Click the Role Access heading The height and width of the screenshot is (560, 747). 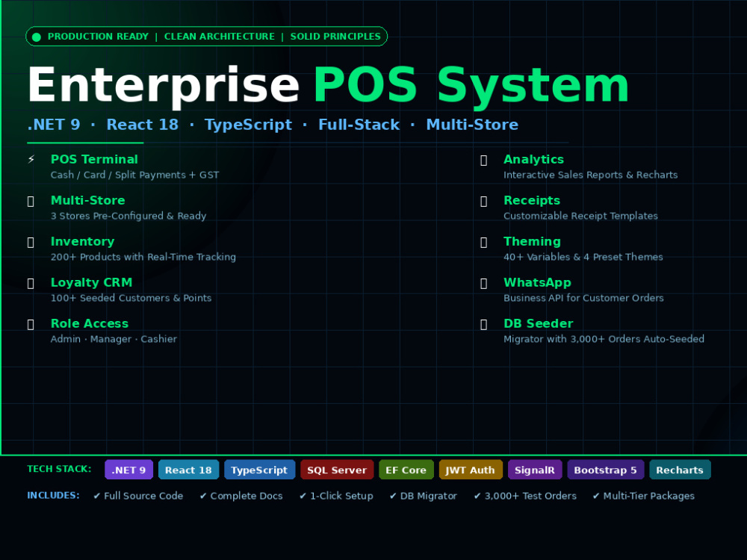tap(90, 323)
